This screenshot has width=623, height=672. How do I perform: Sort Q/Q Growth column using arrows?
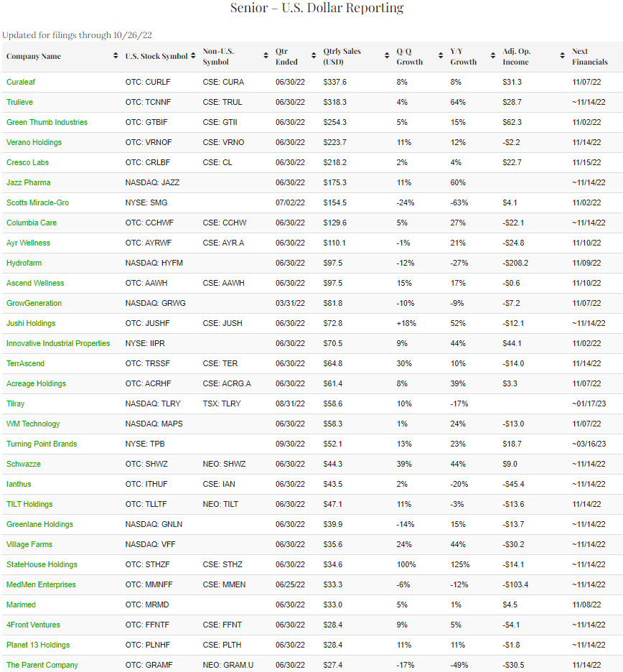click(441, 56)
